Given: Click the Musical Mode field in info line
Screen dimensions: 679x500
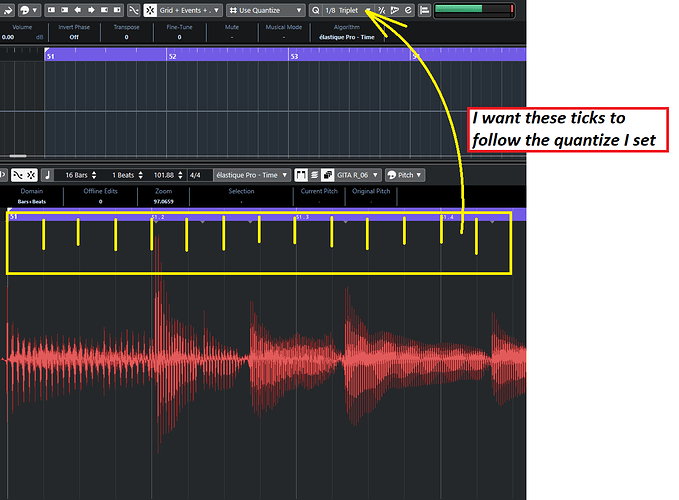Looking at the screenshot, I should coord(284,32).
